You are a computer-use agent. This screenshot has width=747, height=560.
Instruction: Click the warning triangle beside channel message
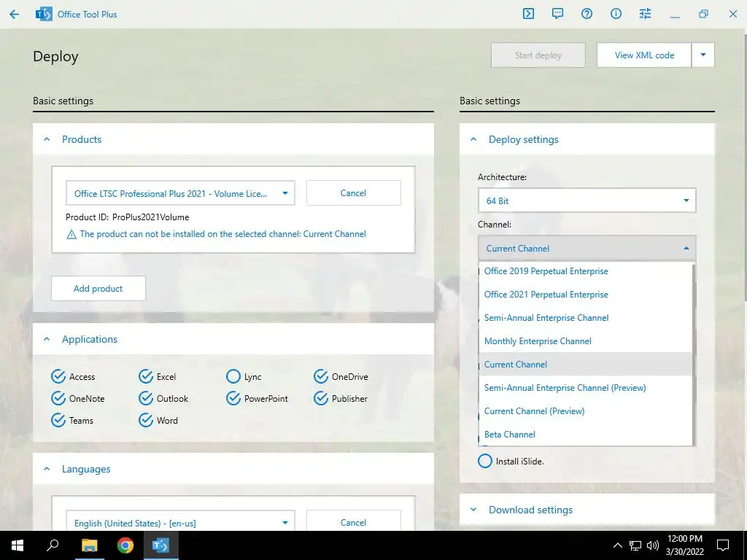click(x=71, y=234)
